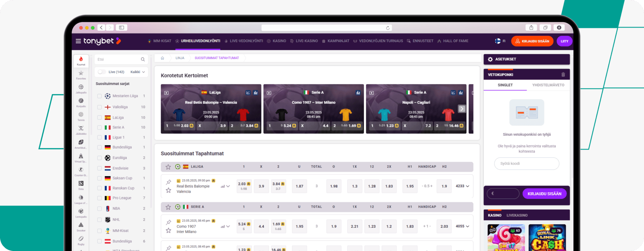Image resolution: width=644 pixels, height=251 pixels.
Task: Tick the Serie A checkbox in the league list
Action: 99,128
